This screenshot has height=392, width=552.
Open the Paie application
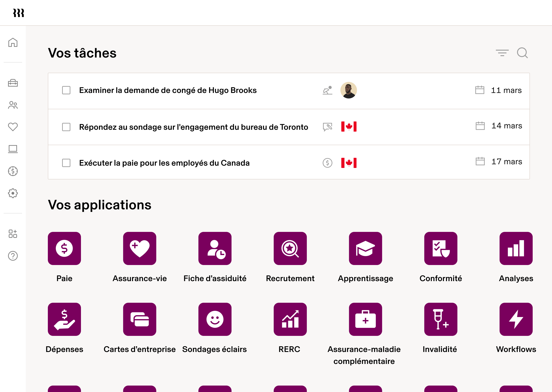[x=64, y=249]
